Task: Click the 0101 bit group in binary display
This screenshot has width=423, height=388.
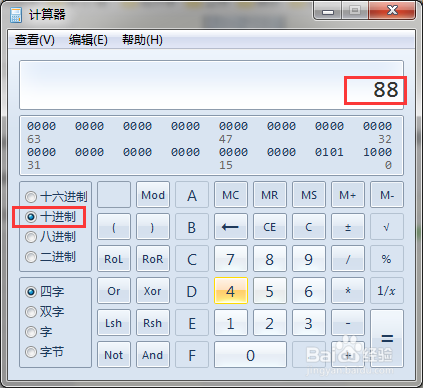Action: coord(329,152)
